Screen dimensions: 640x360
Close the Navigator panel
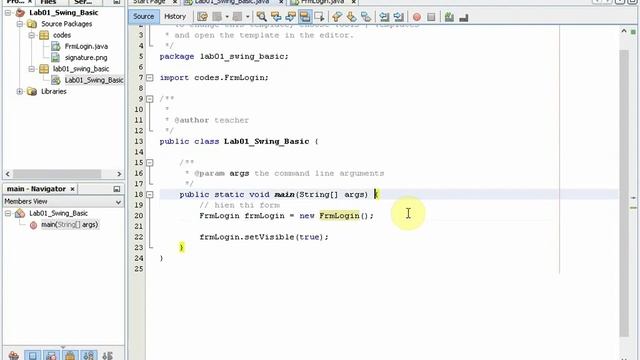(x=72, y=189)
